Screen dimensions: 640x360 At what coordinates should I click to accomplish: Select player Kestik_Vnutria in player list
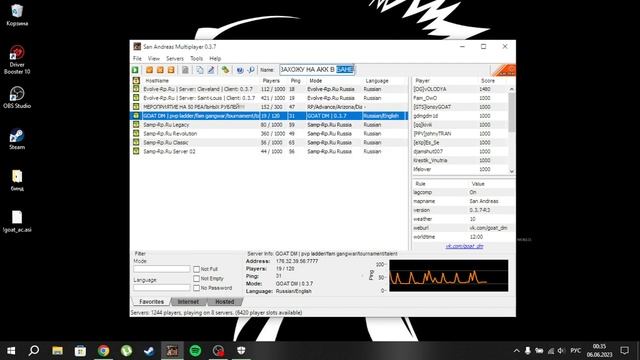[x=460, y=160]
